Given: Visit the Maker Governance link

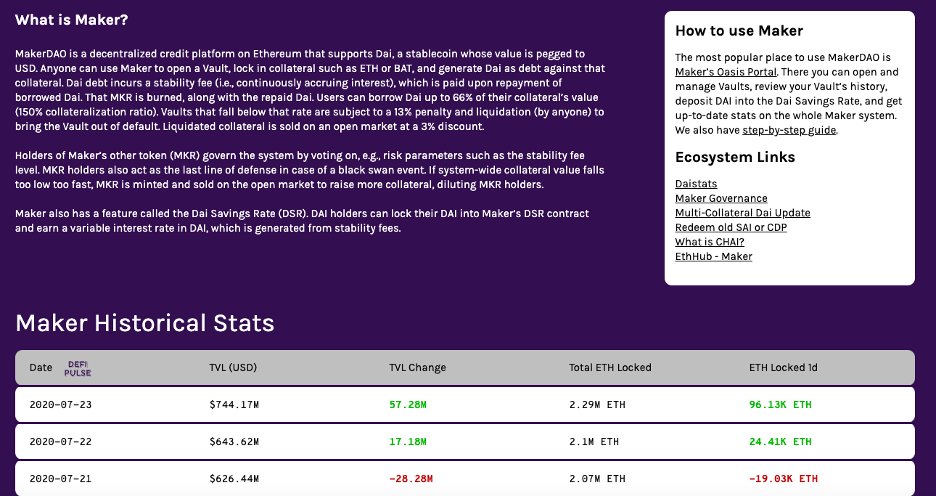Looking at the screenshot, I should tap(721, 198).
